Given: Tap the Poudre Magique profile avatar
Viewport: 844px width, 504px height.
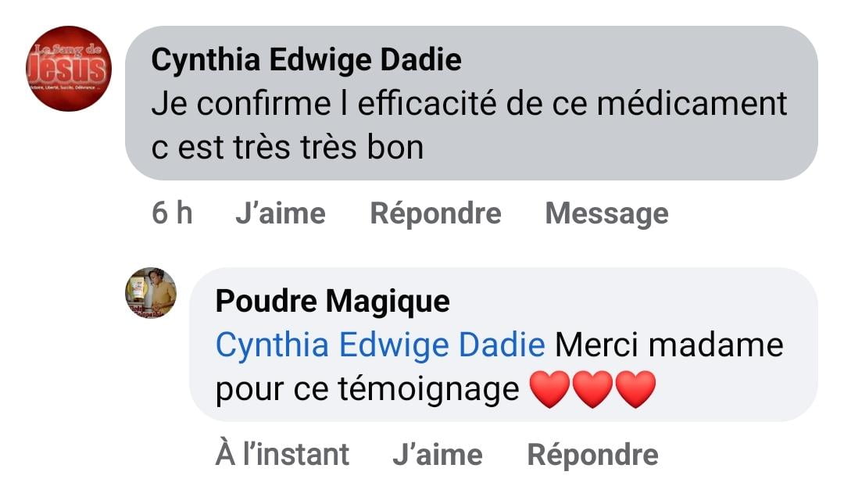Looking at the screenshot, I should [x=151, y=293].
